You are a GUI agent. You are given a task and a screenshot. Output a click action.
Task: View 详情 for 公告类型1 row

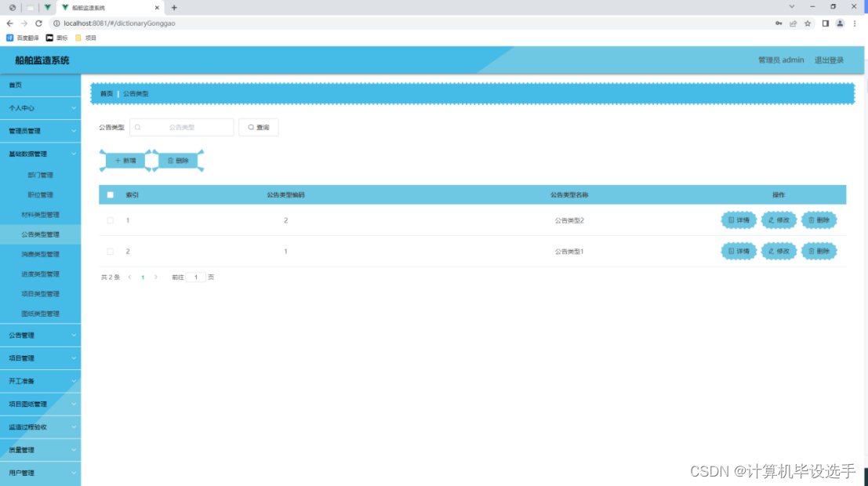pos(739,252)
